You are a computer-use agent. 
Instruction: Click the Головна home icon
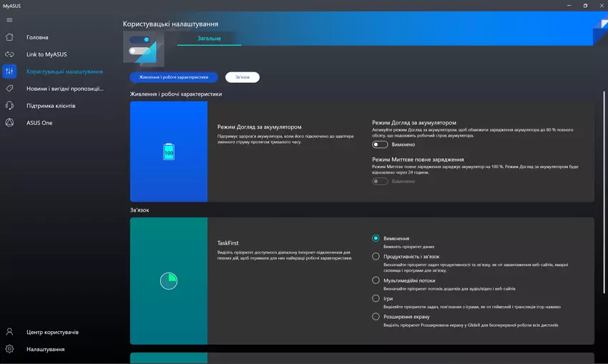(x=9, y=37)
